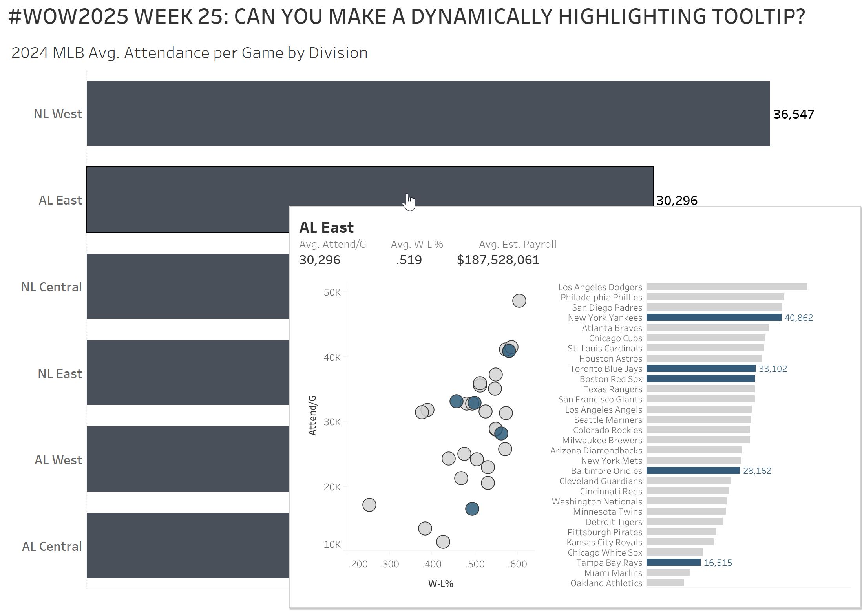This screenshot has height=616, width=862.
Task: Click the NL West division bar
Action: [x=428, y=113]
